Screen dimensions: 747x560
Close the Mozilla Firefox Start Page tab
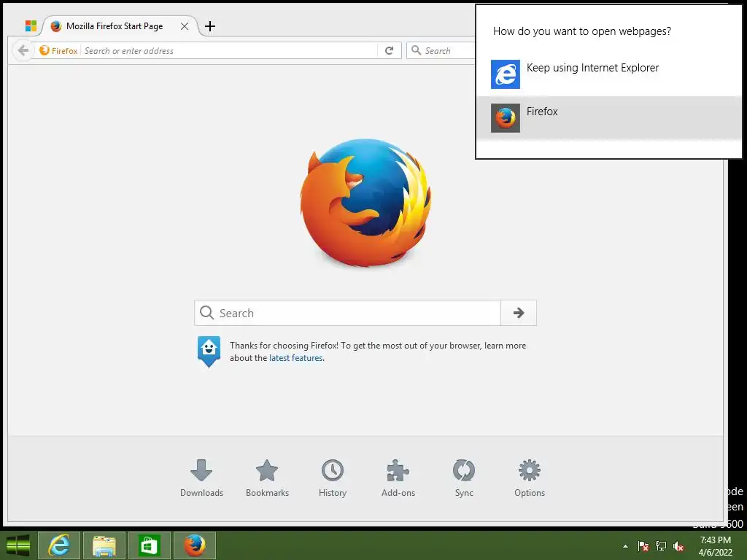tap(185, 26)
